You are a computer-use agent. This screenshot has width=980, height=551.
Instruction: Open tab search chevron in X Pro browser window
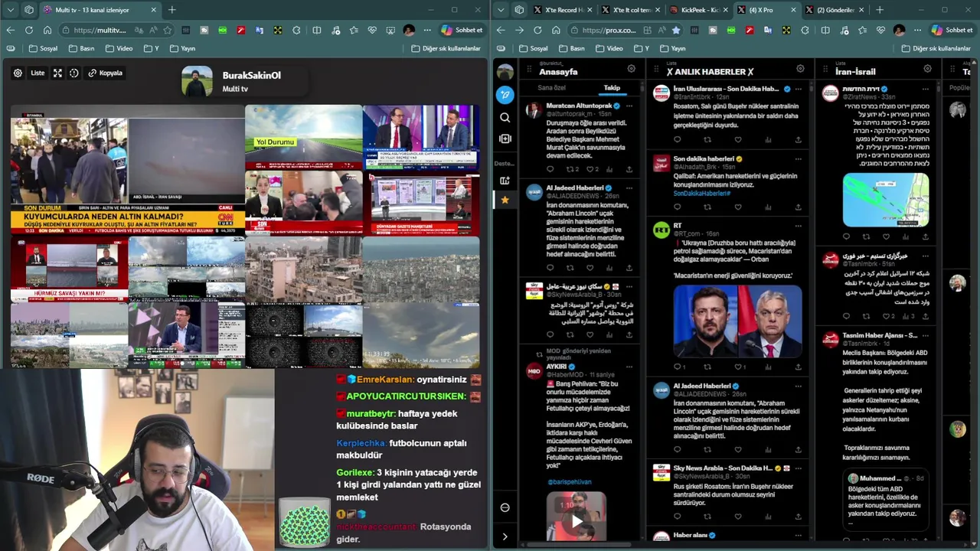coord(500,10)
